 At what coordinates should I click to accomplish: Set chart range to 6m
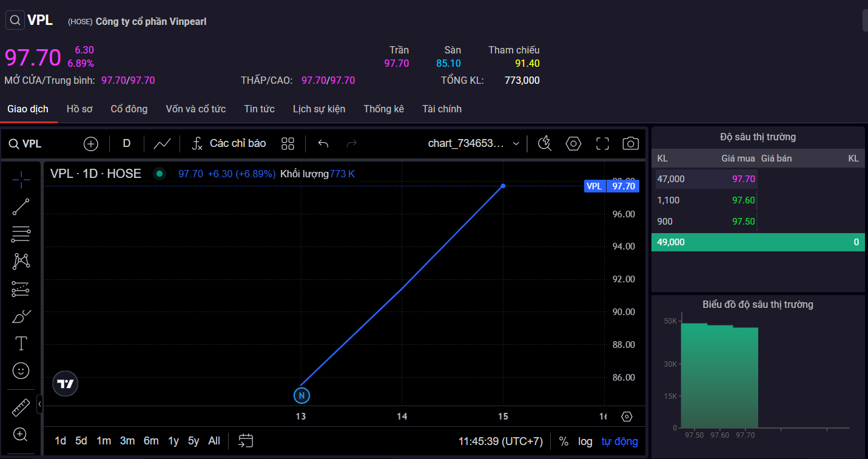(x=151, y=441)
